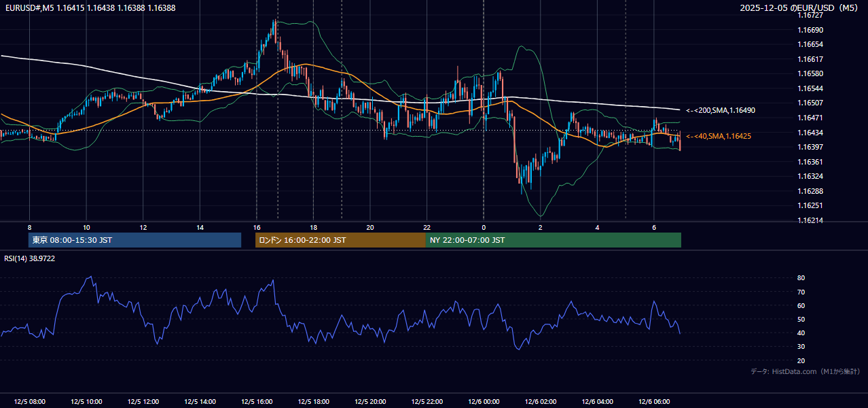The height and width of the screenshot is (408, 868).
Task: Click hour tick 22 under the price chart
Action: click(427, 227)
